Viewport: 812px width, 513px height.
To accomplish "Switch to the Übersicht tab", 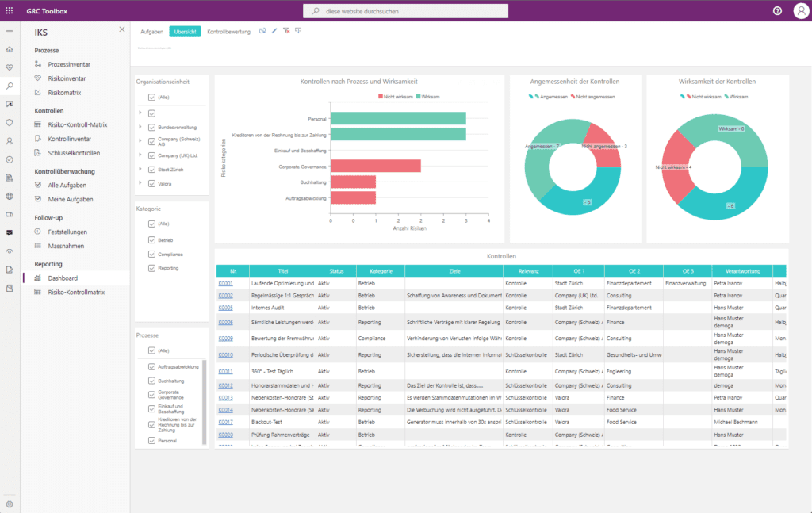I will 185,32.
